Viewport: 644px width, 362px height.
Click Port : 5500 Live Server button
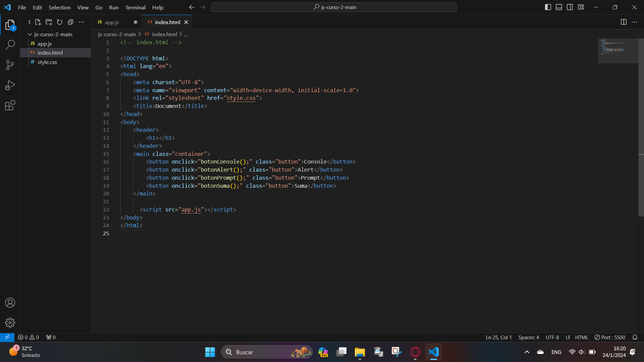click(x=610, y=337)
